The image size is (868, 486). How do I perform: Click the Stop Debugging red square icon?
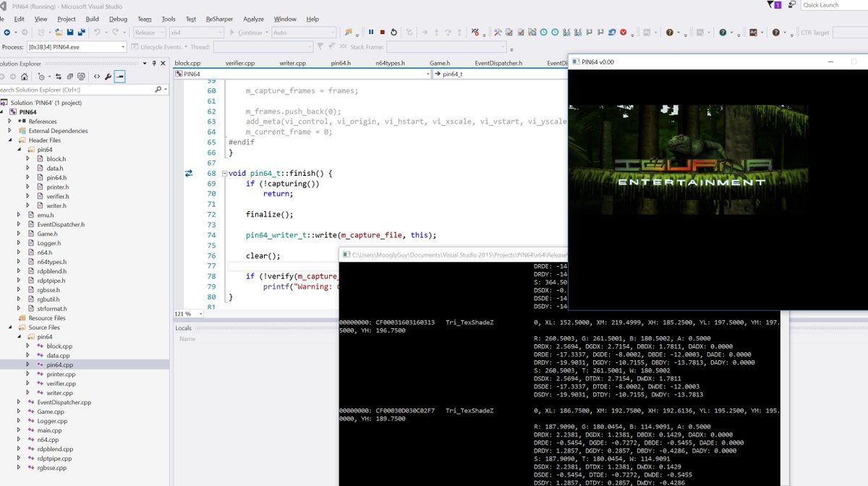tap(382, 33)
